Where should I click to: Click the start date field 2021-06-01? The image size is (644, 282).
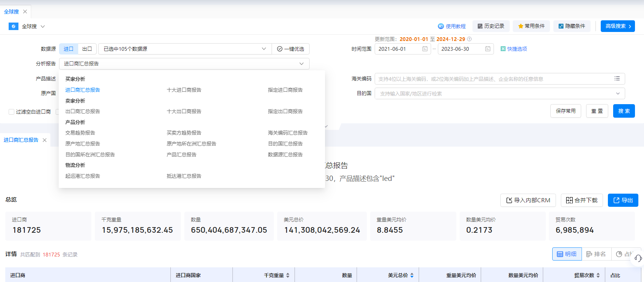398,49
